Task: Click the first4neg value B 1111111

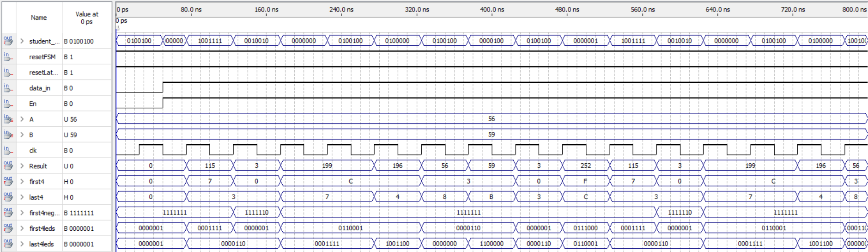Action: (79, 213)
